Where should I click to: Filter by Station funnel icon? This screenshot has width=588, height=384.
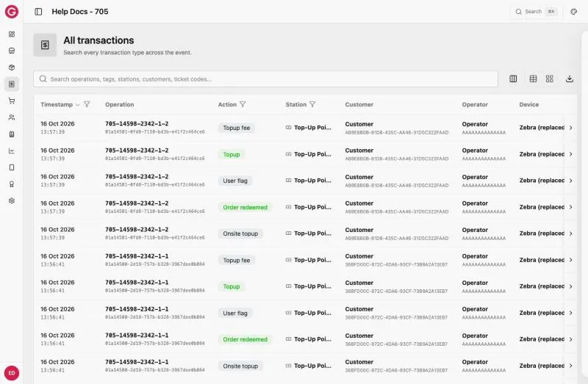tap(312, 104)
